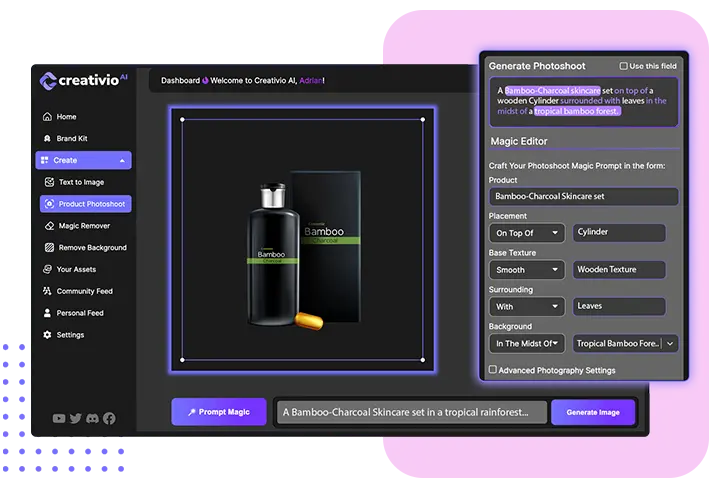Open the 'On Top Of' placement dropdown

click(x=528, y=232)
